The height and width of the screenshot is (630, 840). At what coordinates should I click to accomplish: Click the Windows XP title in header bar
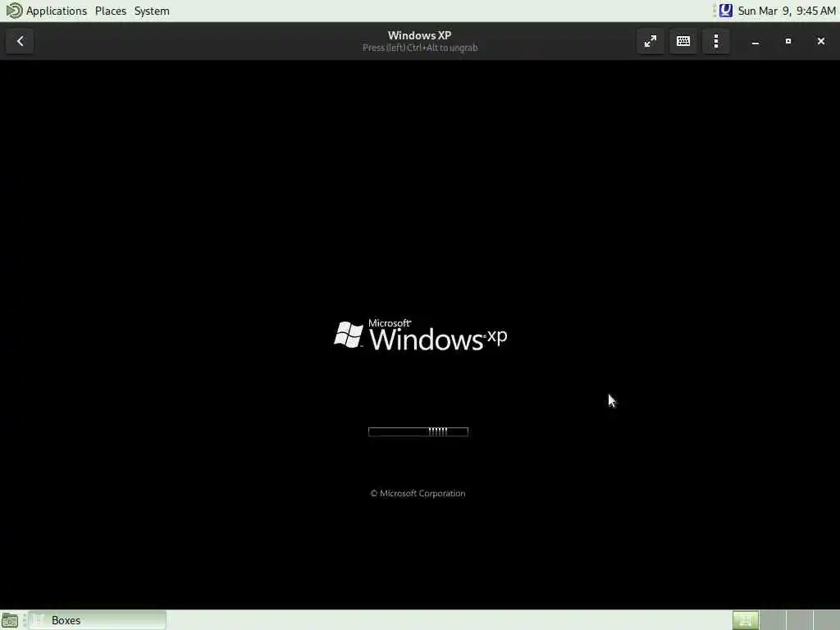click(419, 35)
